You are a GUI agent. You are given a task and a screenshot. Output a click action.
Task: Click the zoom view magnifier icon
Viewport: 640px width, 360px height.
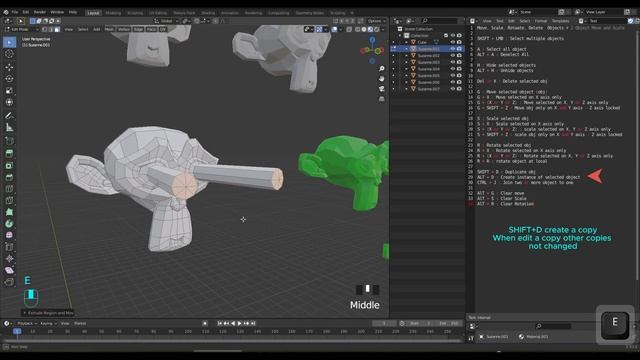point(382,69)
